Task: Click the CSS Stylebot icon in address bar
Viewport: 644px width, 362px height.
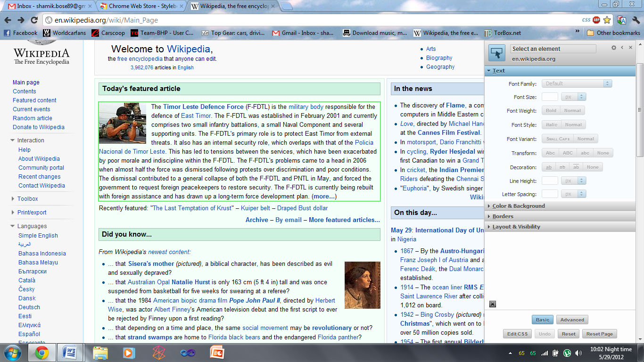Action: click(586, 20)
